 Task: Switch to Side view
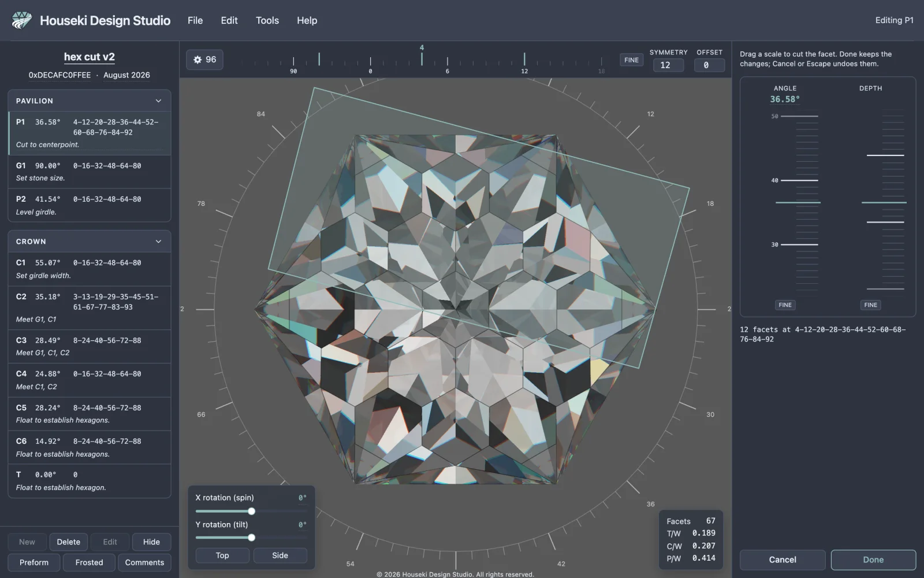pyautogui.click(x=280, y=555)
